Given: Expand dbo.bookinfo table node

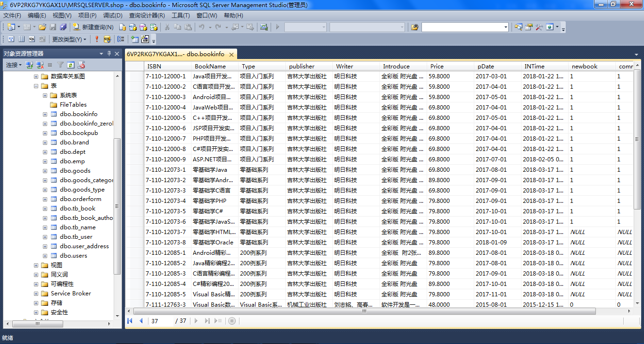Looking at the screenshot, I should [45, 114].
